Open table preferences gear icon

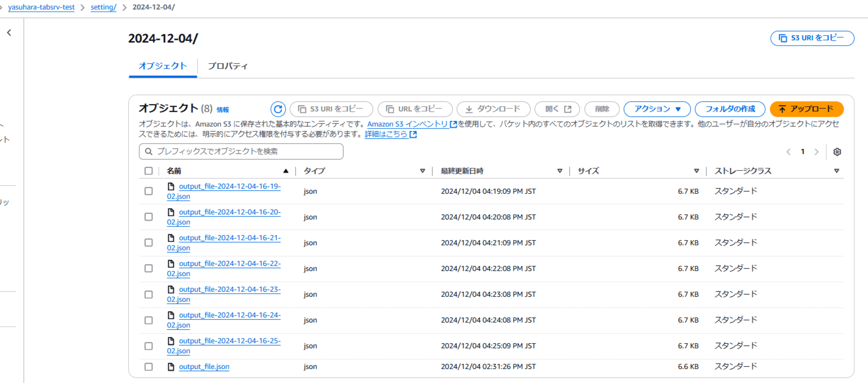[x=837, y=152]
